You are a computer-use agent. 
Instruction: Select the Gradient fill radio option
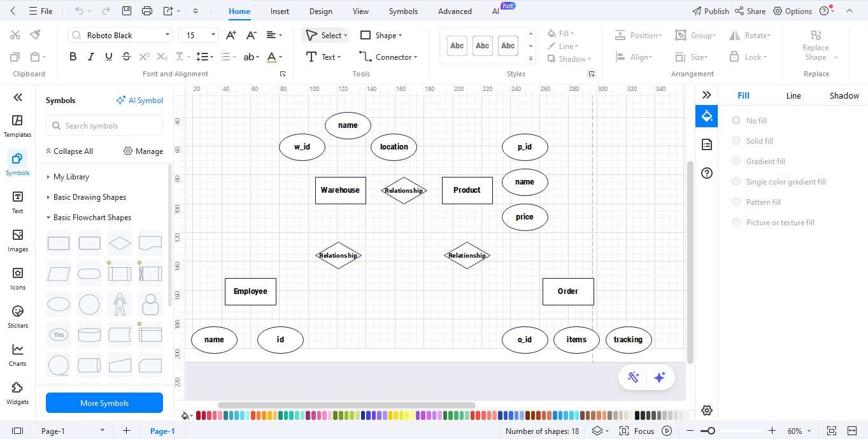click(736, 161)
